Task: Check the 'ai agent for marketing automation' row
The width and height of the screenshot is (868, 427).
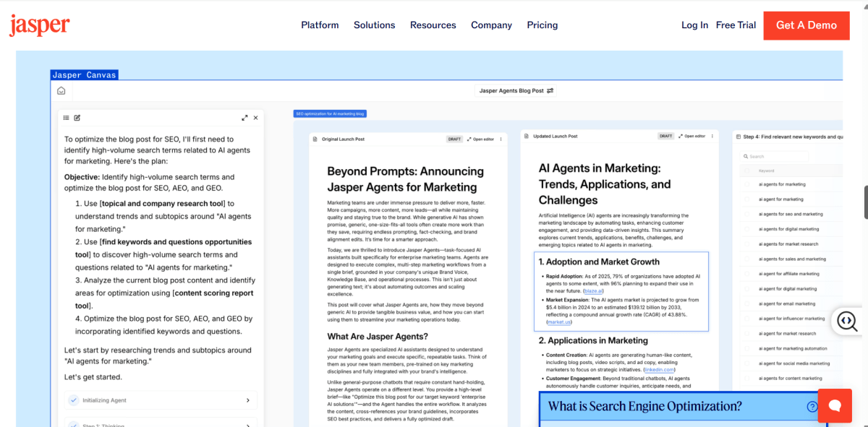Action: pos(747,348)
